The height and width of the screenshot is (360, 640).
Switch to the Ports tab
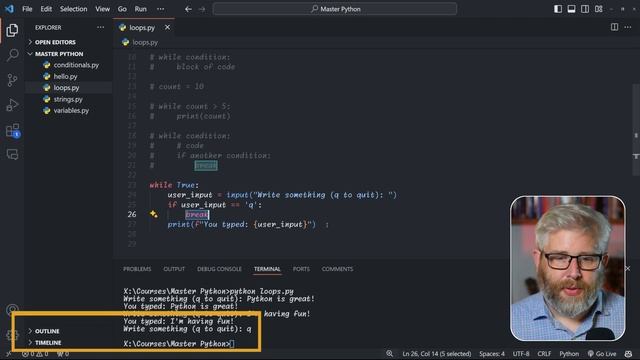click(x=301, y=269)
